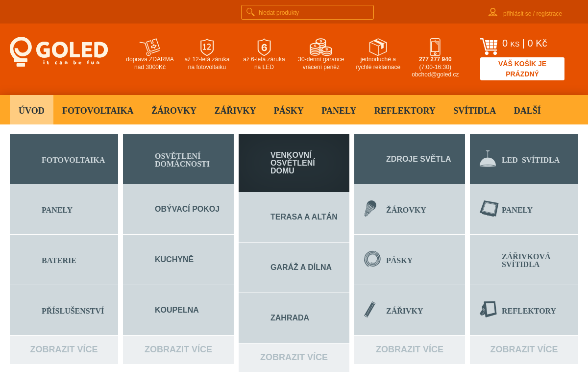Image resolution: width=588 pixels, height=392 pixels.
Task: Click the shopping cart icon
Action: [x=489, y=47]
